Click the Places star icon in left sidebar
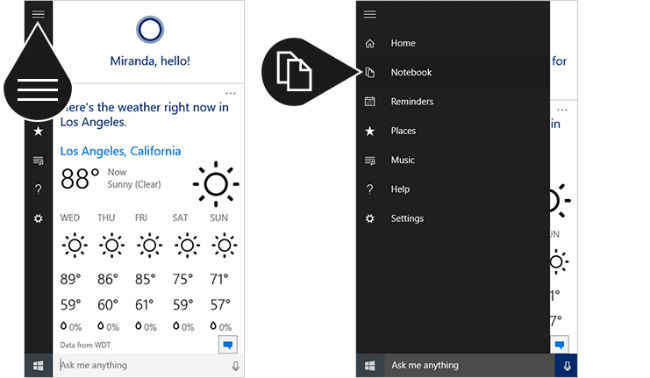 click(38, 131)
